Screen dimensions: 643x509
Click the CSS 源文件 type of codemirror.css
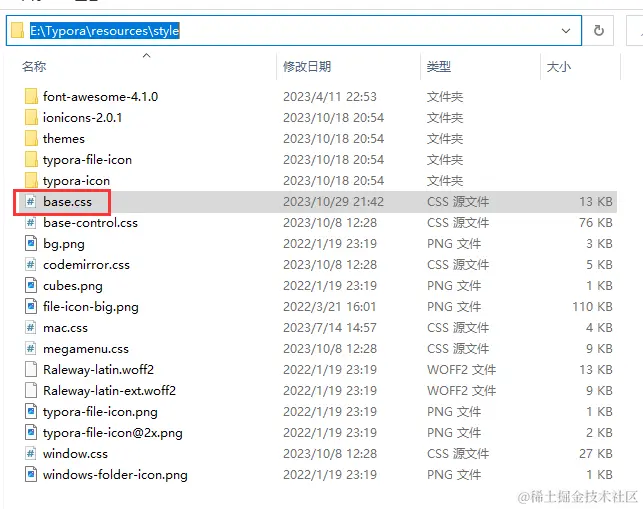[x=458, y=265]
